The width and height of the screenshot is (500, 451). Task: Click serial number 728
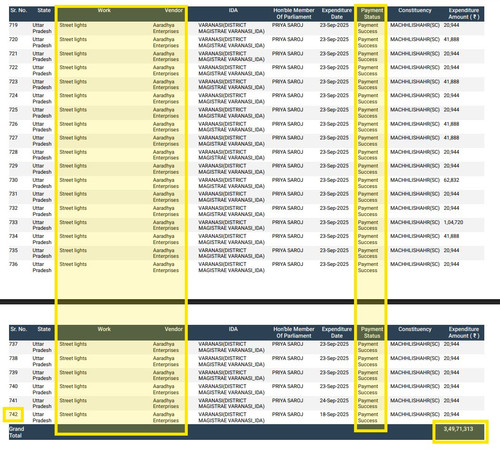coord(14,152)
